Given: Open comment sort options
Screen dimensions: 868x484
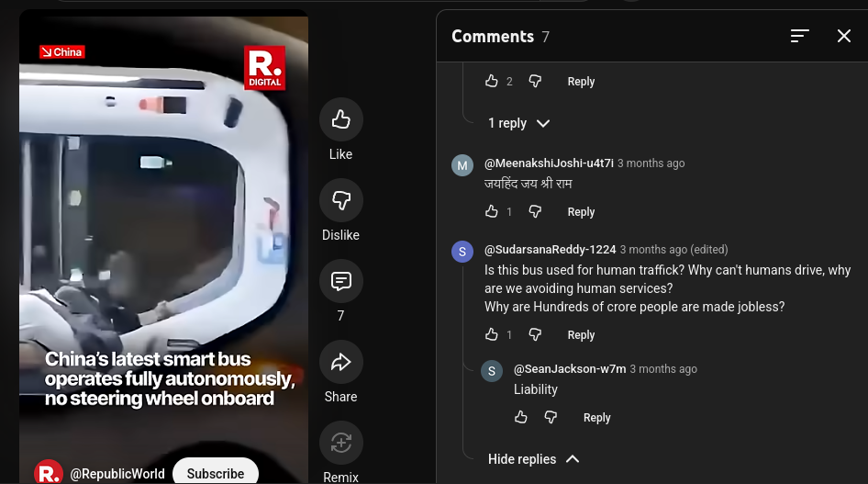Looking at the screenshot, I should coord(799,36).
